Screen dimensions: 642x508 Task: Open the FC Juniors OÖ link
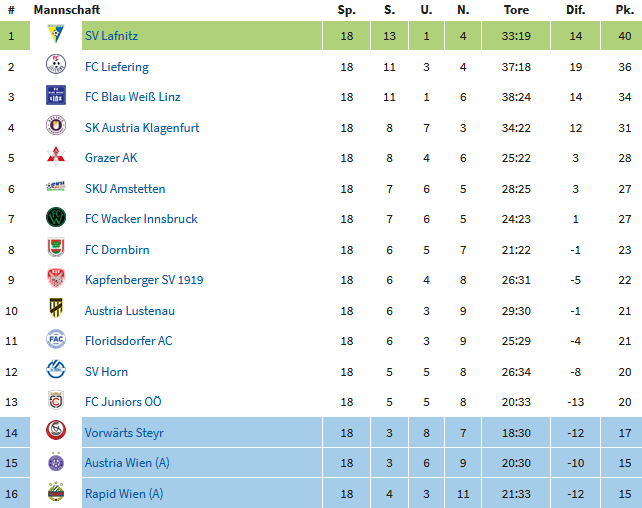pos(123,402)
